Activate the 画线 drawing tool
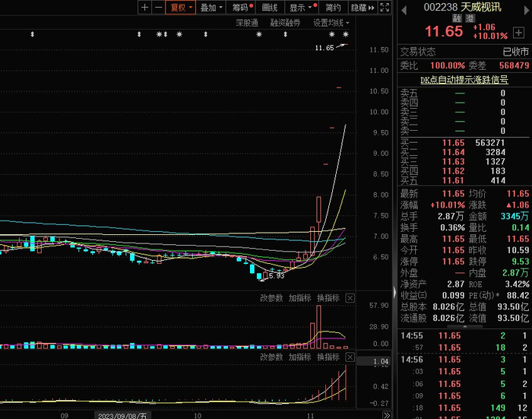The image size is (532, 419). pos(270,8)
